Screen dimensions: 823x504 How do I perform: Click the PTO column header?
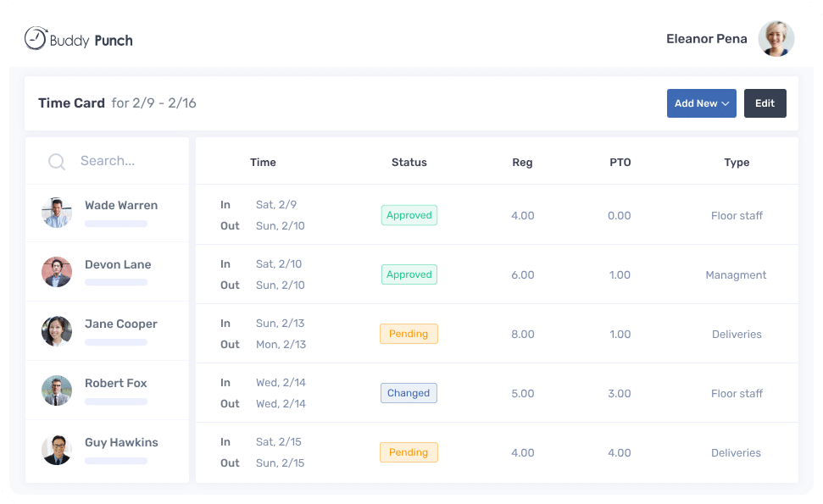click(620, 163)
